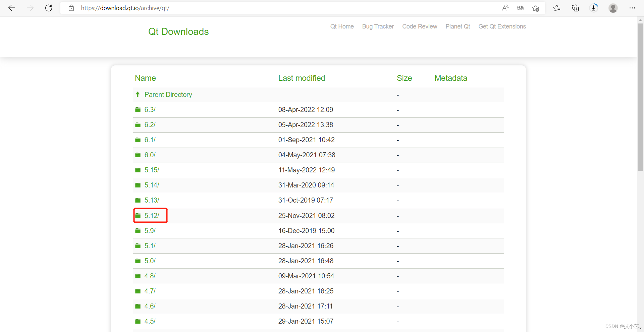Click the lock site info icon
The width and height of the screenshot is (644, 332).
71,8
